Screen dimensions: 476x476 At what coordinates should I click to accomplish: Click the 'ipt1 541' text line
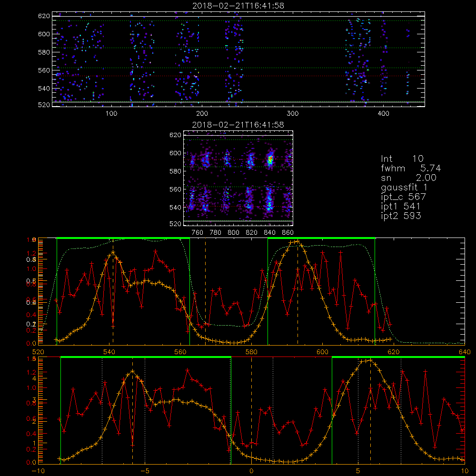coord(400,207)
